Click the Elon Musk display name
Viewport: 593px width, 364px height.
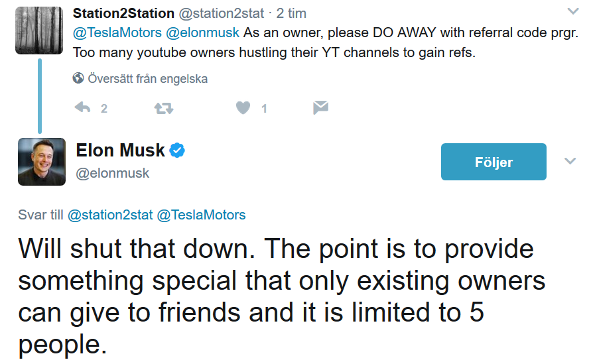pyautogui.click(x=120, y=151)
